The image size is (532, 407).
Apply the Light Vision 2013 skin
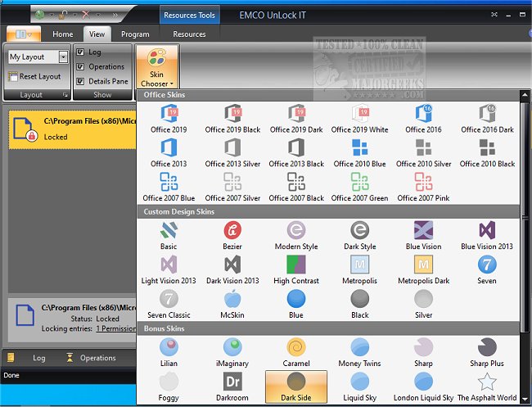[169, 270]
